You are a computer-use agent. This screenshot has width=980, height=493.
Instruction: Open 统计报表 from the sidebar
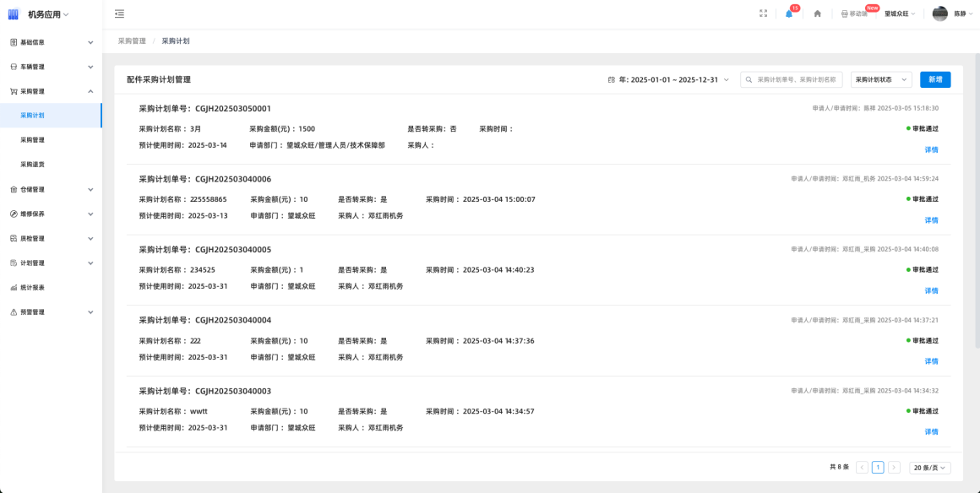33,288
